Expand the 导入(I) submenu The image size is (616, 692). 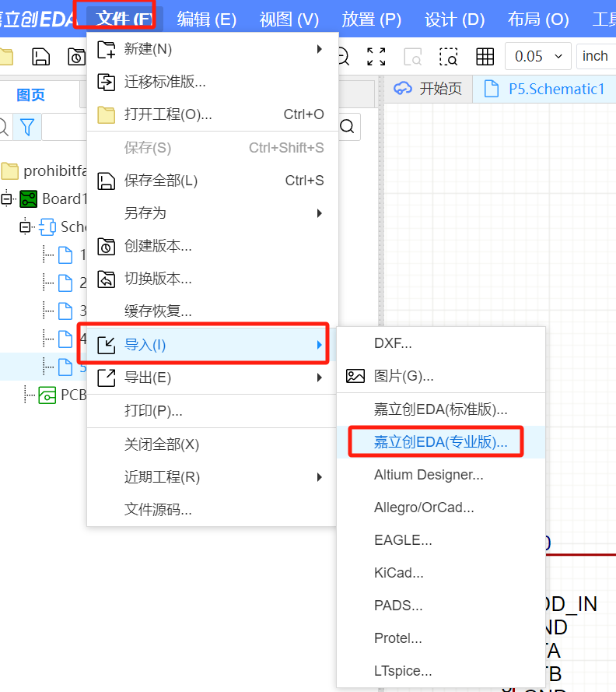tap(212, 345)
